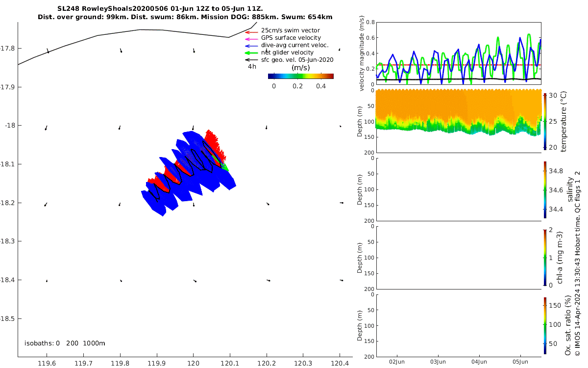588x368 pixels.
Task: Select the 'dive-avg current veloc.' legend text
Action: 294,45
